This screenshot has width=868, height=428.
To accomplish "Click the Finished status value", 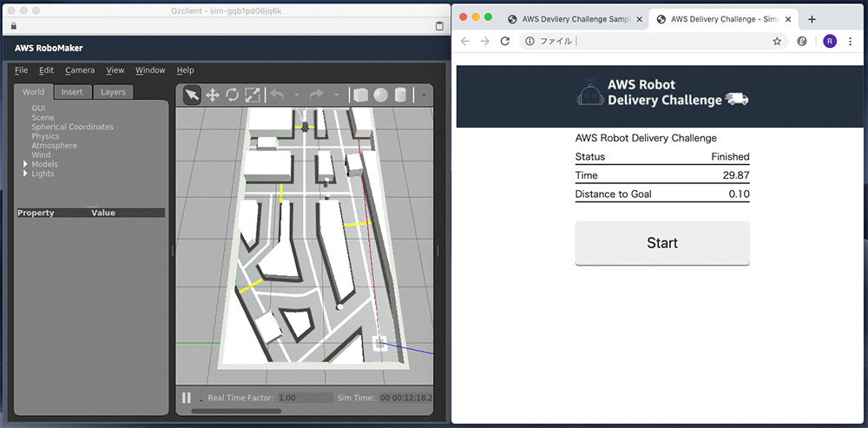I will tap(730, 156).
